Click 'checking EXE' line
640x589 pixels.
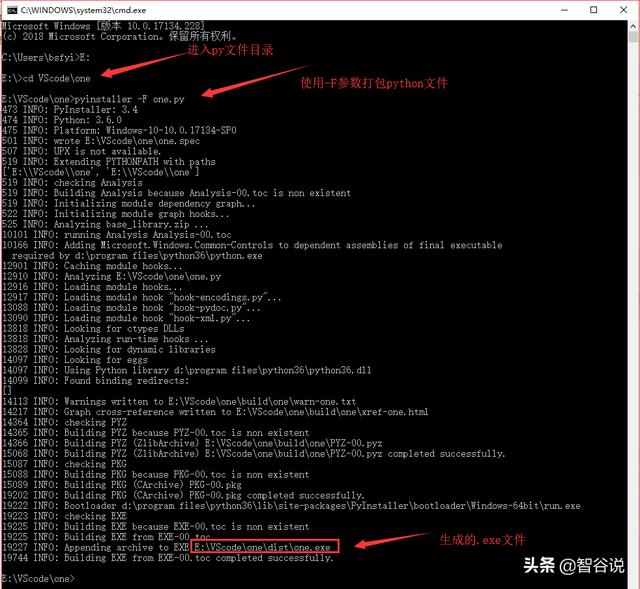64,516
